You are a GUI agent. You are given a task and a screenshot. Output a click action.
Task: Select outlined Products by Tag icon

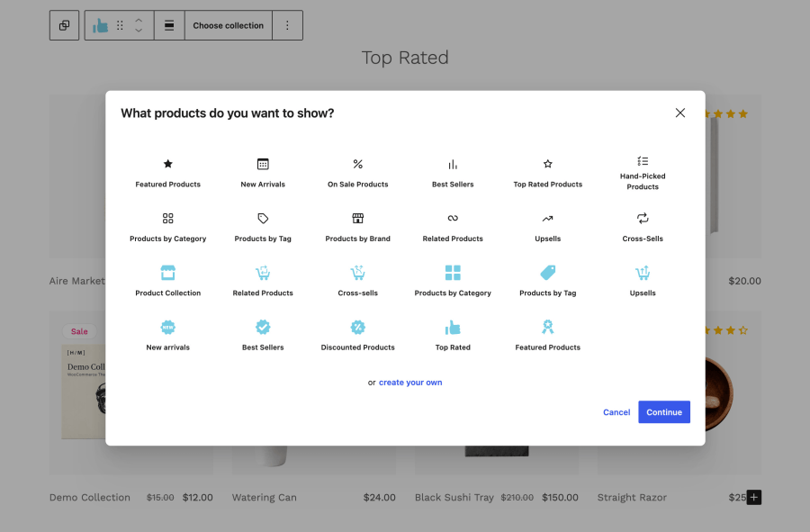(263, 218)
